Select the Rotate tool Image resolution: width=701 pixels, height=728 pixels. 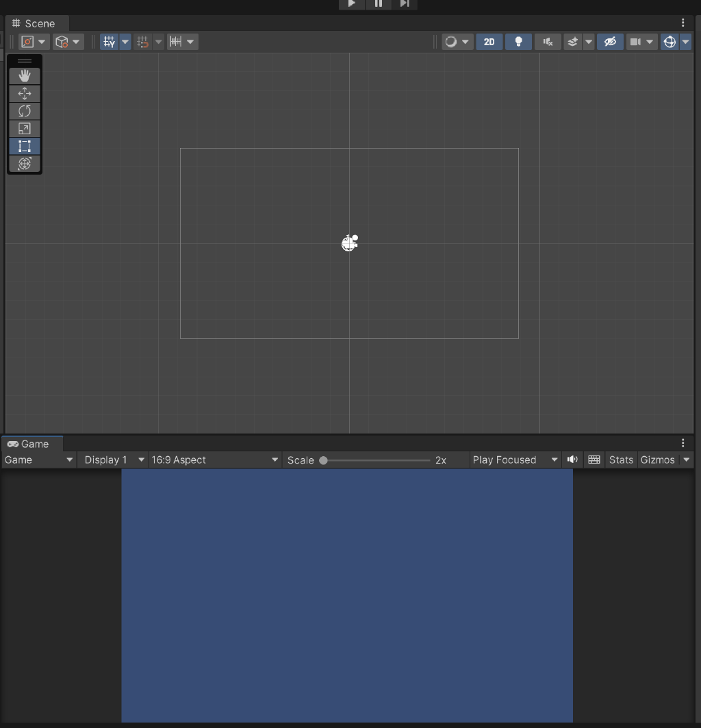25,111
